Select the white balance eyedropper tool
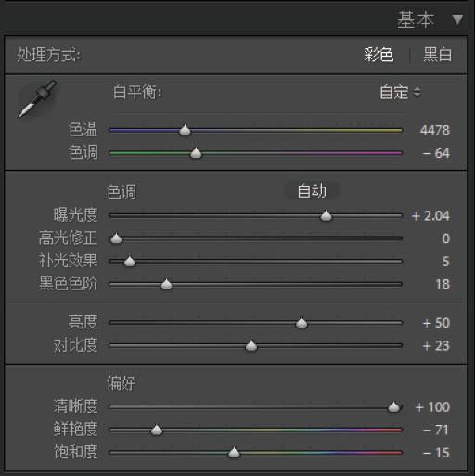475x476 pixels. point(38,98)
